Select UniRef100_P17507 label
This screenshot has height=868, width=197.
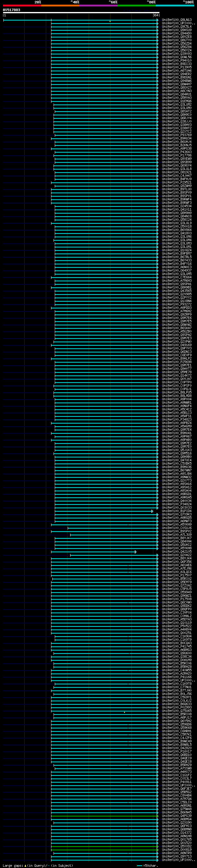(x=177, y=575)
